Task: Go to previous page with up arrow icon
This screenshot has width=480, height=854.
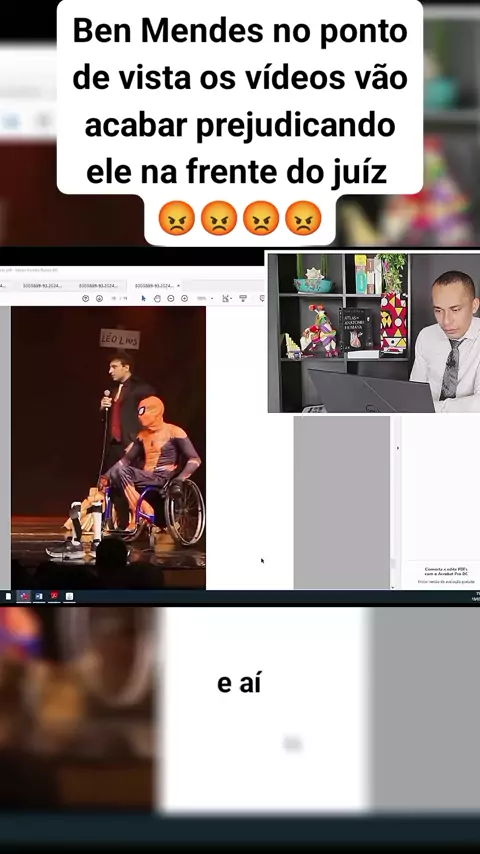Action: [86, 298]
